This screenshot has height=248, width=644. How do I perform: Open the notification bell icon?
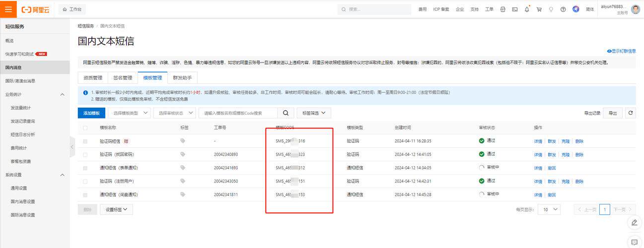tap(527, 9)
